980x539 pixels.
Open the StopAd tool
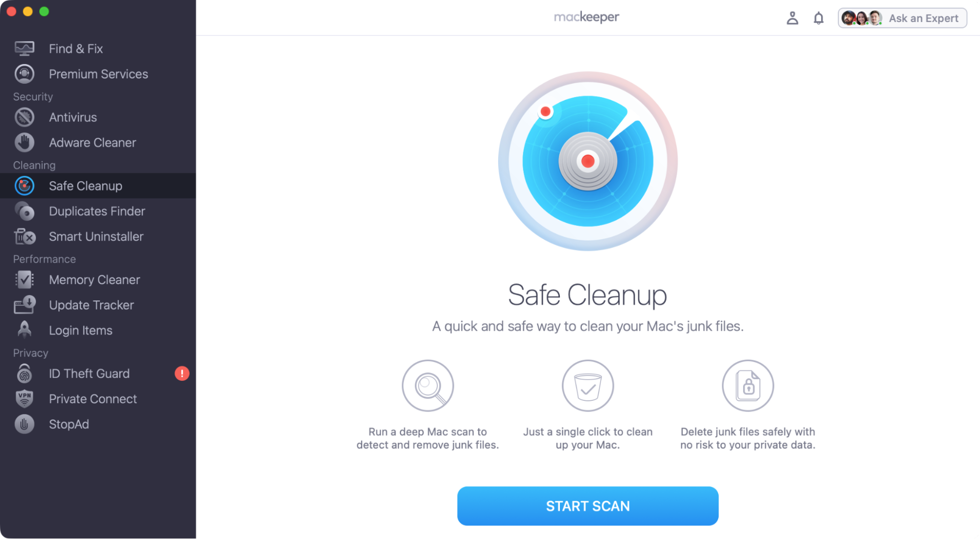coord(69,424)
